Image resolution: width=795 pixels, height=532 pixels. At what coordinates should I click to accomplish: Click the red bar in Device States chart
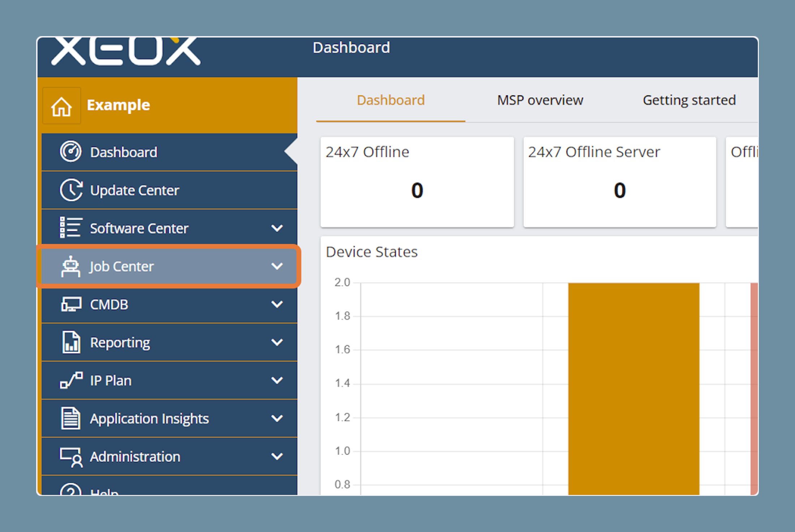754,389
